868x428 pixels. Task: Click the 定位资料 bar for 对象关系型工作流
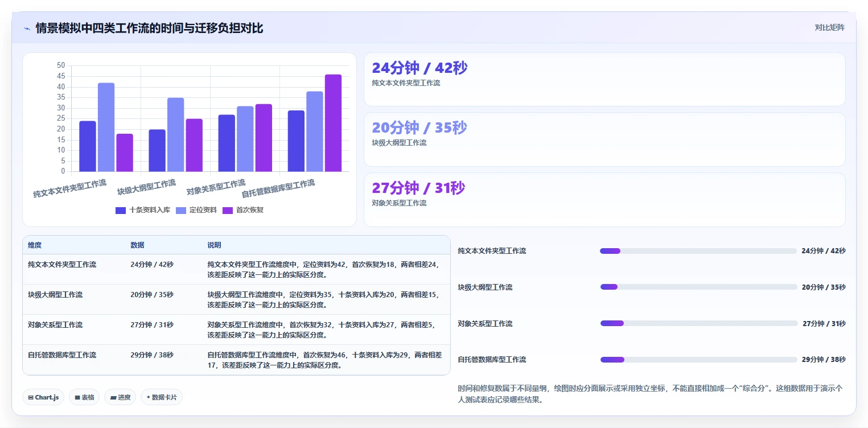coord(245,139)
